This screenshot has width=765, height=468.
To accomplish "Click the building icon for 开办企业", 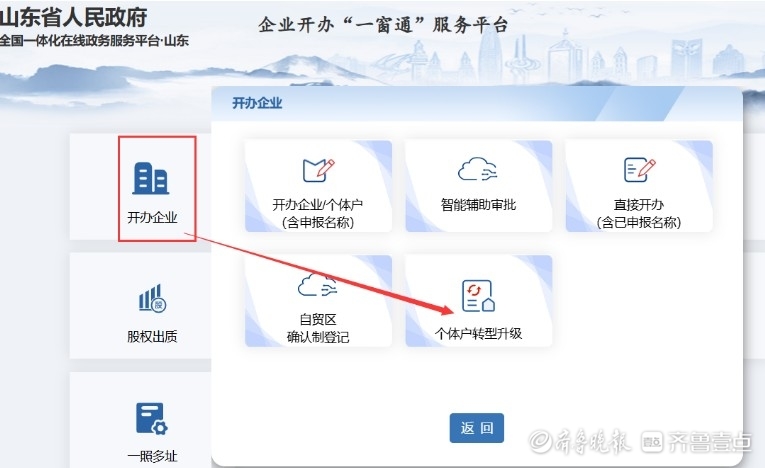I will (151, 179).
